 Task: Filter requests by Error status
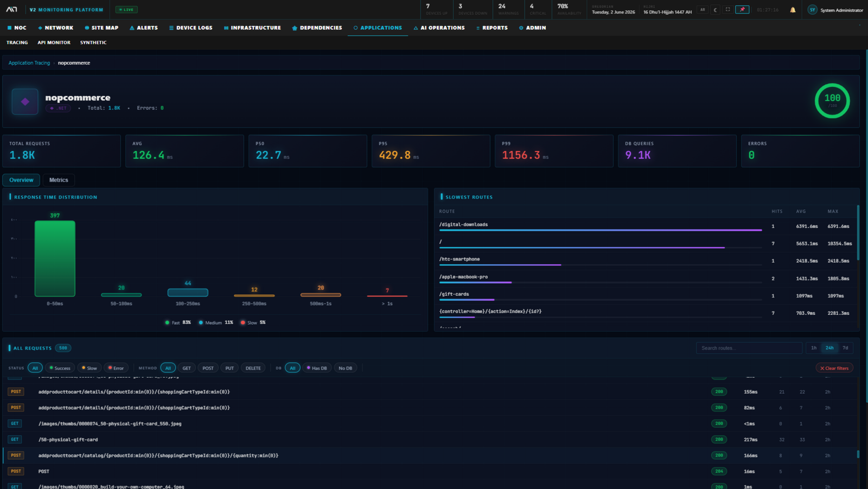coord(116,368)
